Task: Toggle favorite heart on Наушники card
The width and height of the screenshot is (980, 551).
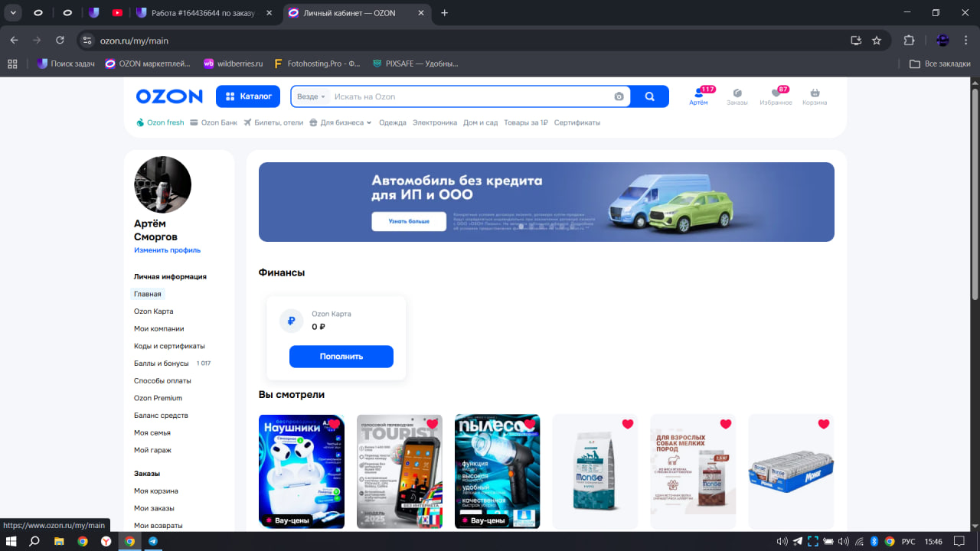Action: tap(334, 424)
